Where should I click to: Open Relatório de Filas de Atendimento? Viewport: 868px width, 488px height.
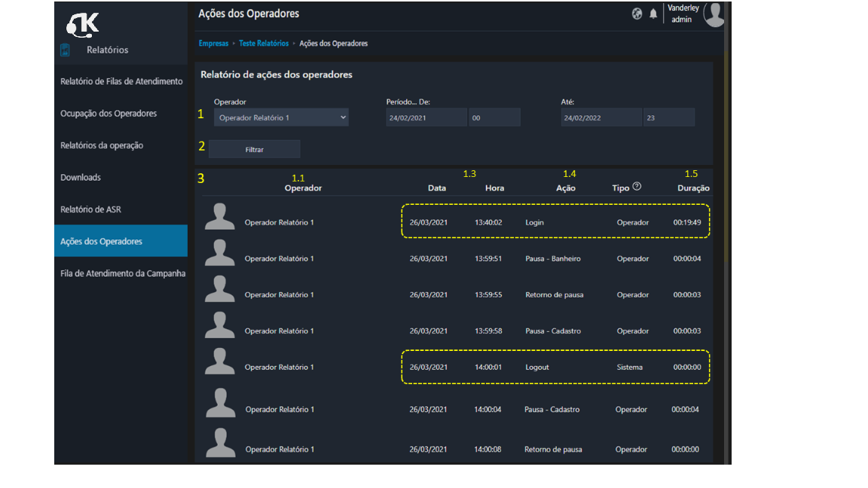pyautogui.click(x=121, y=81)
